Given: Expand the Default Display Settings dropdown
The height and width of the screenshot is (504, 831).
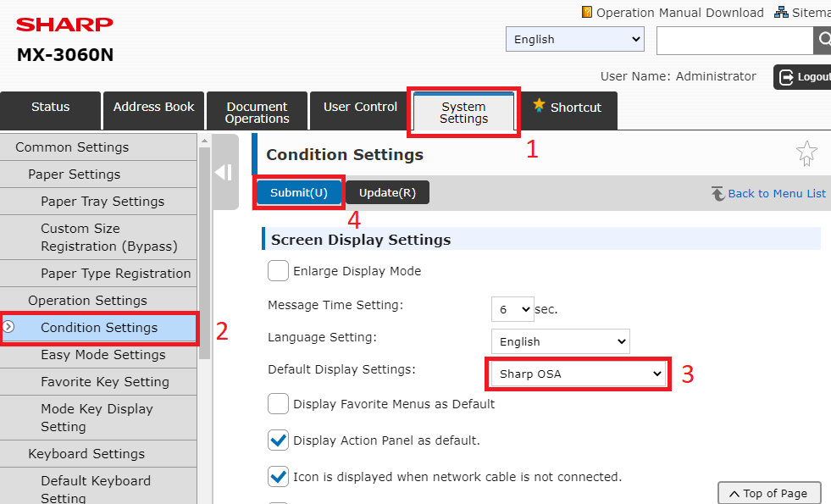Looking at the screenshot, I should coord(580,374).
